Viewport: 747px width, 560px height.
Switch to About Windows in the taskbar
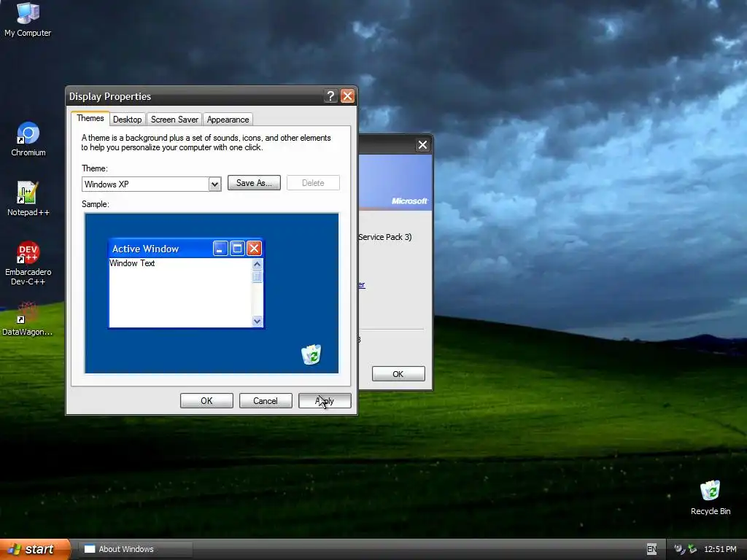tap(135, 549)
